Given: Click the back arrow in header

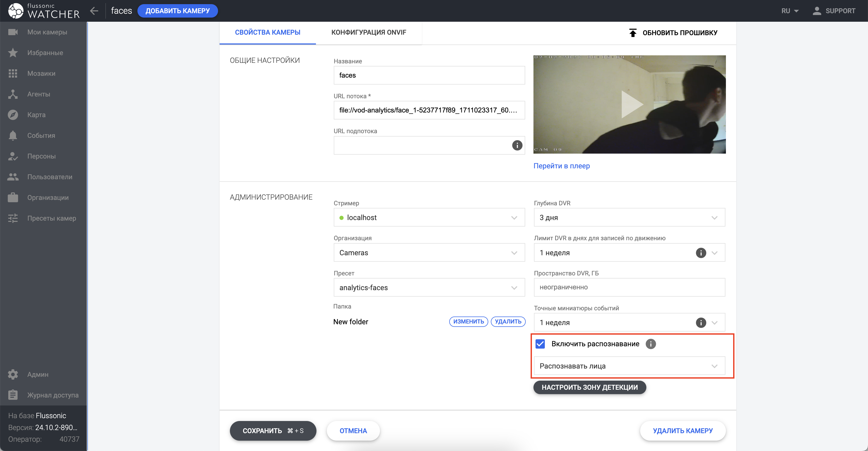Looking at the screenshot, I should (94, 11).
